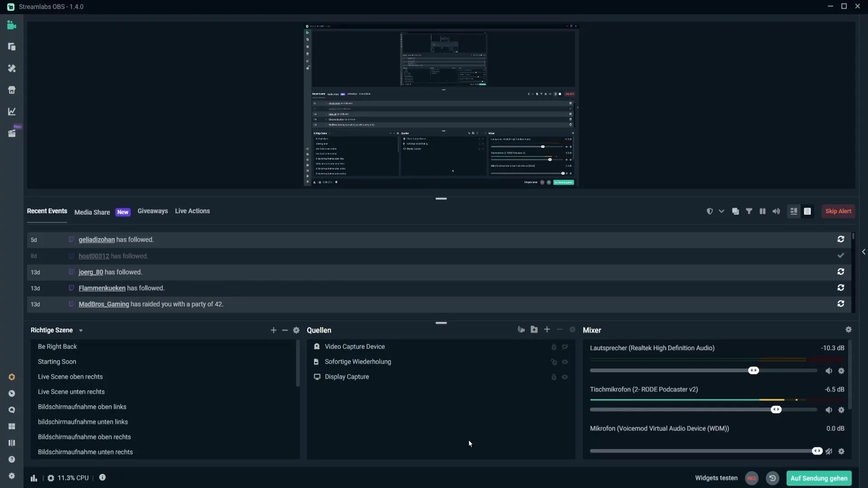Image resolution: width=868 pixels, height=488 pixels.
Task: Mute event alert sounds
Action: [776, 211]
